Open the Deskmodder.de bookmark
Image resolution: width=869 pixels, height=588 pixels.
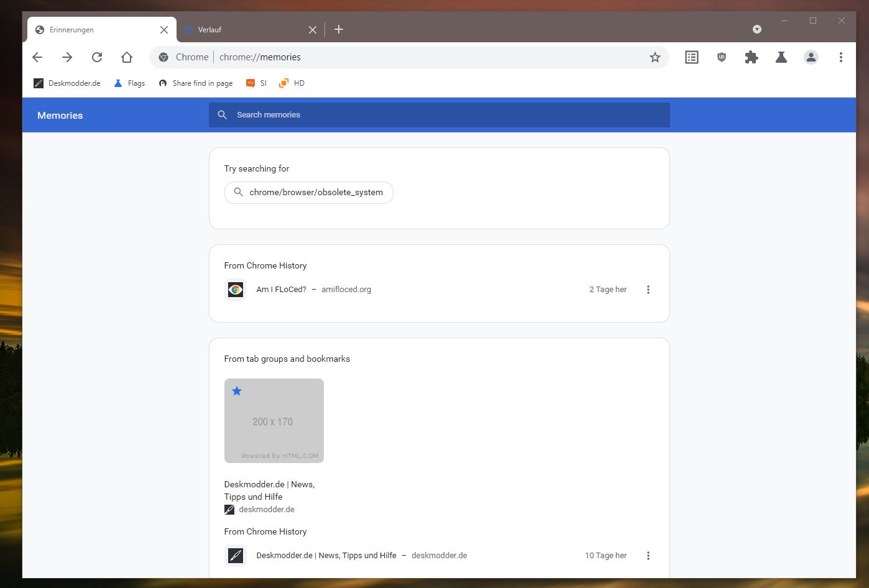click(x=67, y=83)
